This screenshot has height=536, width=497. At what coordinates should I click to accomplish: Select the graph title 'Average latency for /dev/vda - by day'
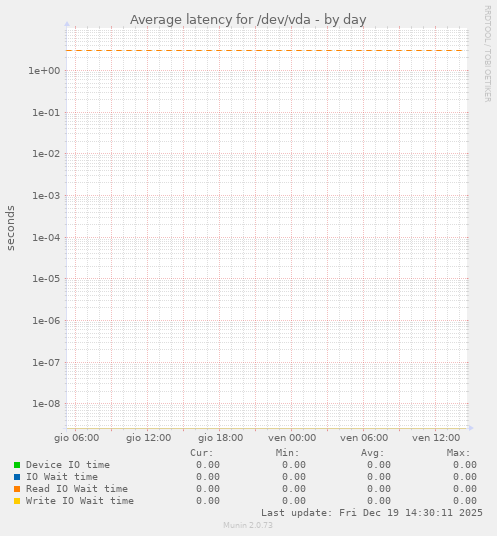[x=248, y=20]
